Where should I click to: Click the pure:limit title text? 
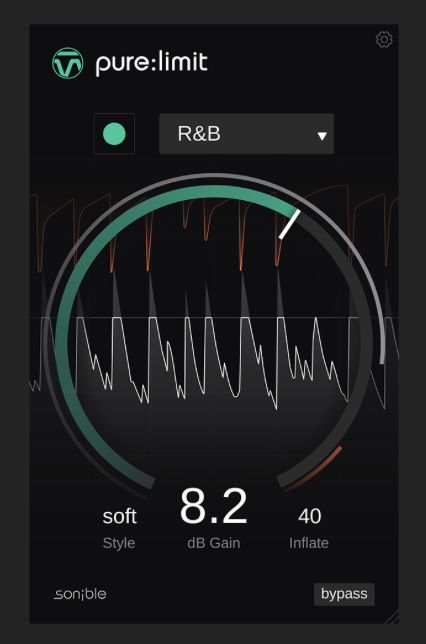point(152,64)
